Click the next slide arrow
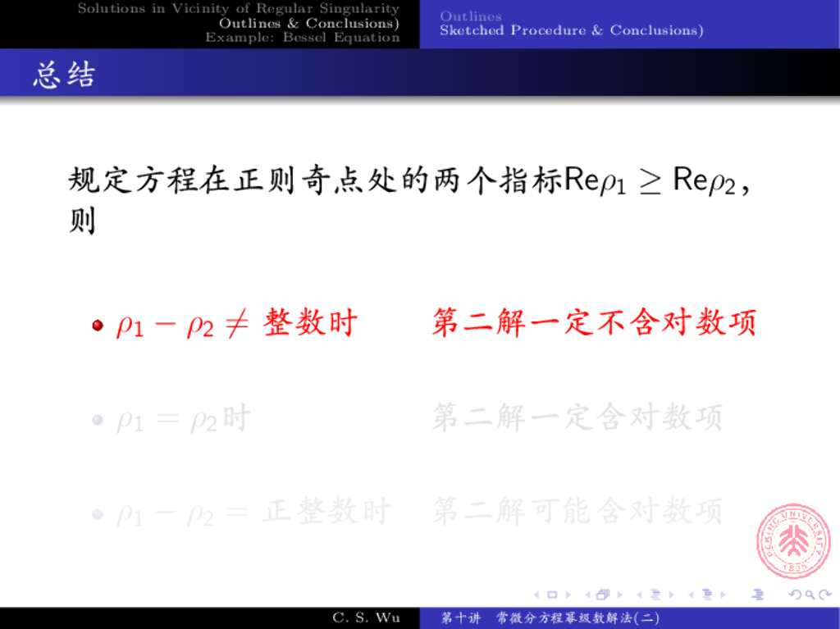 pyautogui.click(x=566, y=595)
